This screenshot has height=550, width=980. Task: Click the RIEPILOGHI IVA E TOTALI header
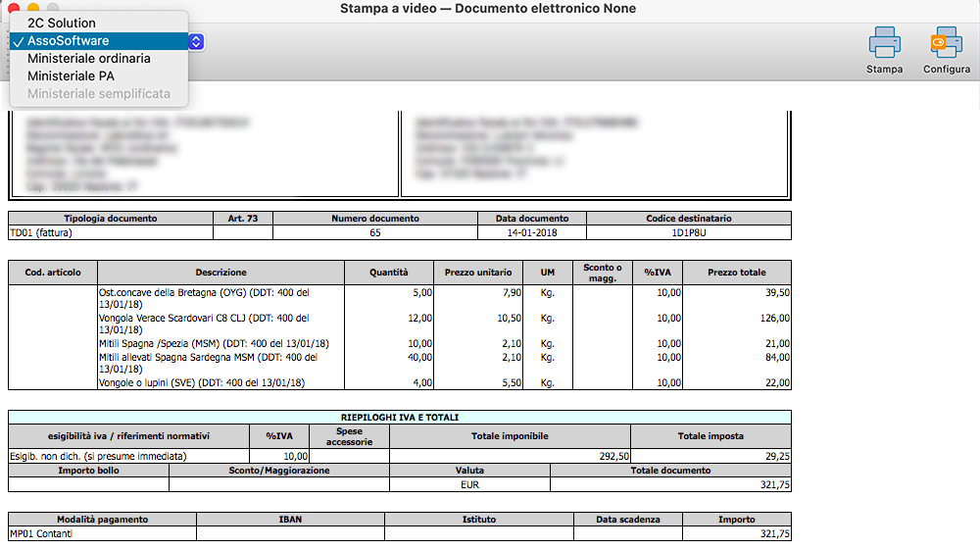point(399,418)
